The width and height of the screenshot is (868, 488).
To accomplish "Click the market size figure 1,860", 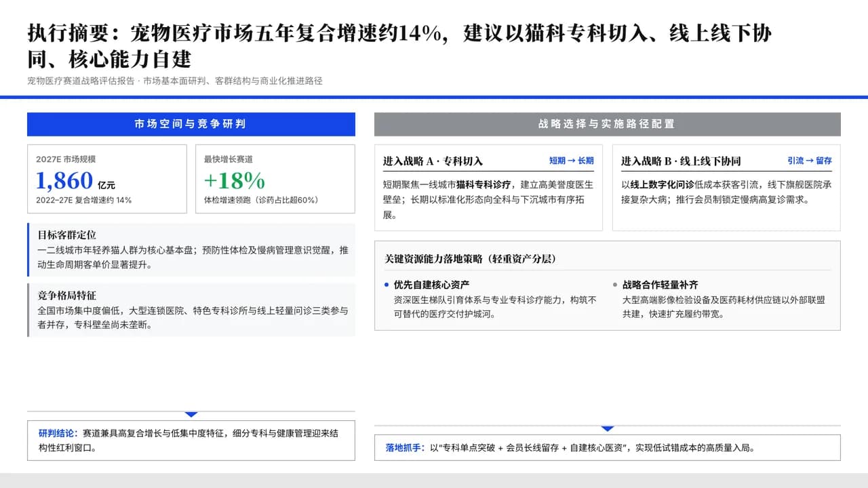I will tap(64, 180).
